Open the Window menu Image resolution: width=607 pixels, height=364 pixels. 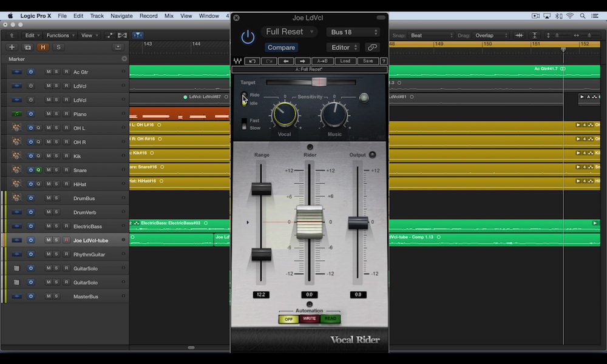209,16
